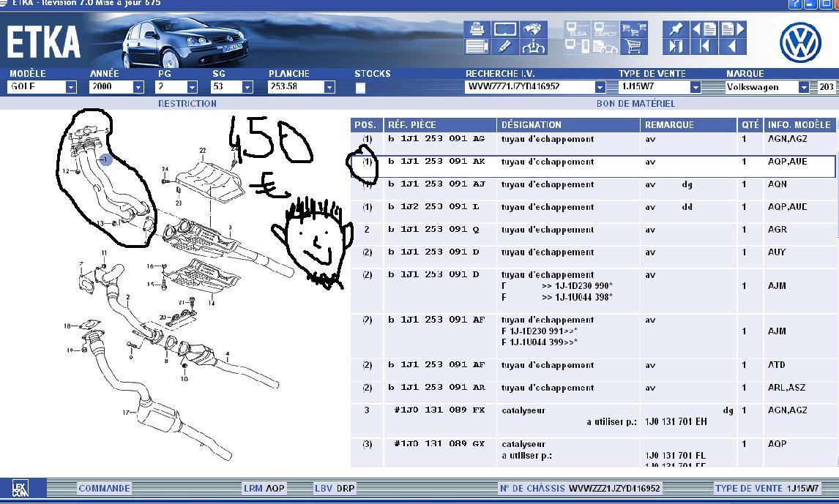
Task: Select catalyseur row 1J0 131 089 GX
Action: [x=593, y=452]
